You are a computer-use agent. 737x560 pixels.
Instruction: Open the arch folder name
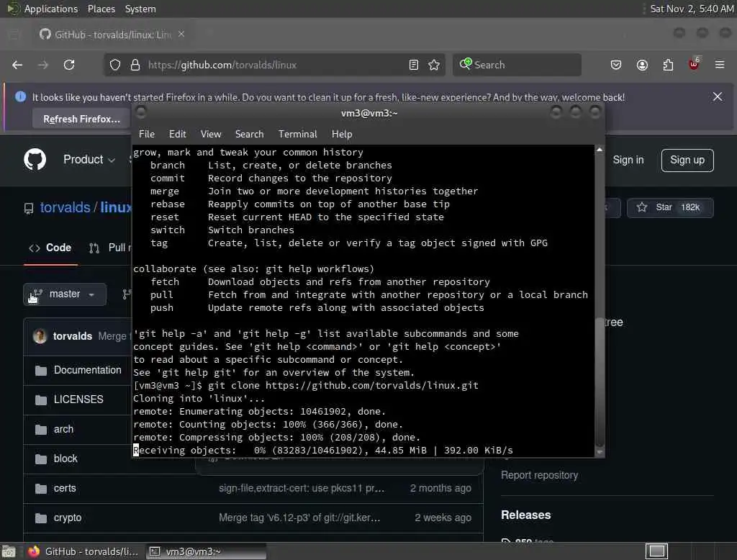(63, 429)
